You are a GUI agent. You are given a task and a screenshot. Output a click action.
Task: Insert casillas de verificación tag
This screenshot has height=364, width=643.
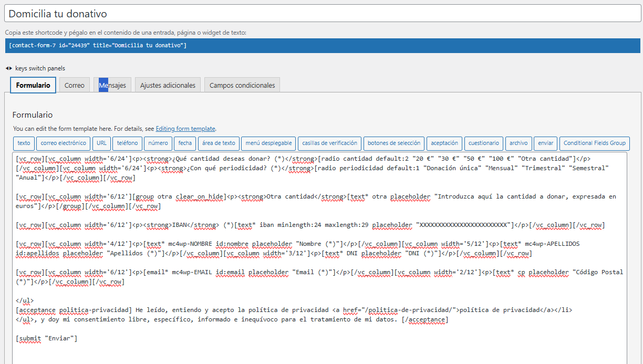coord(329,143)
